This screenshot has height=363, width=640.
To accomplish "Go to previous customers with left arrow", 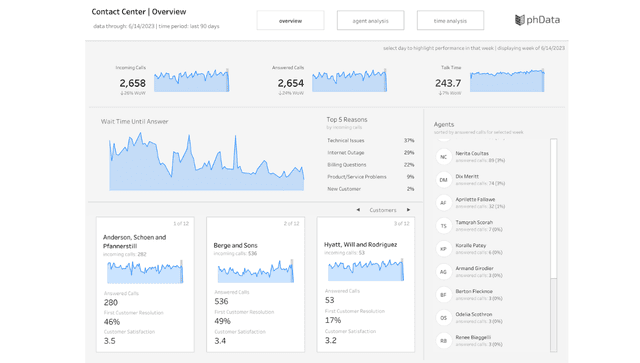I will [x=358, y=210].
